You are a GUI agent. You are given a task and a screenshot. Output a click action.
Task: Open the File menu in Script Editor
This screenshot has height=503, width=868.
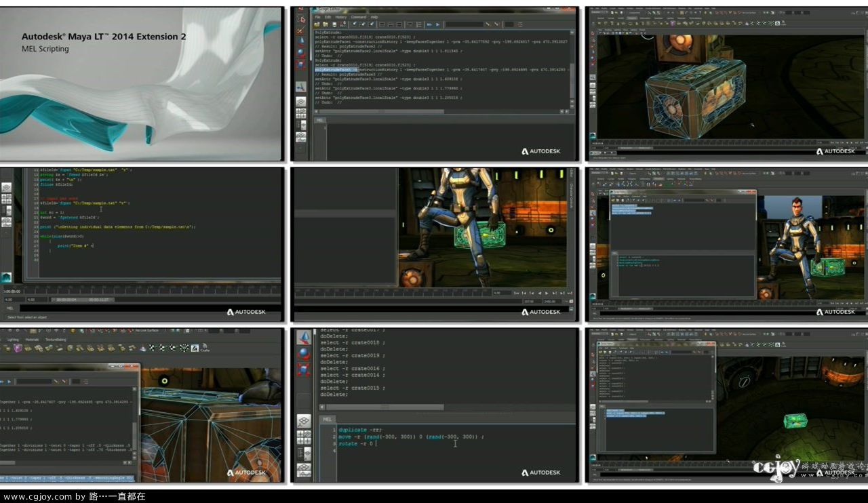pyautogui.click(x=318, y=17)
